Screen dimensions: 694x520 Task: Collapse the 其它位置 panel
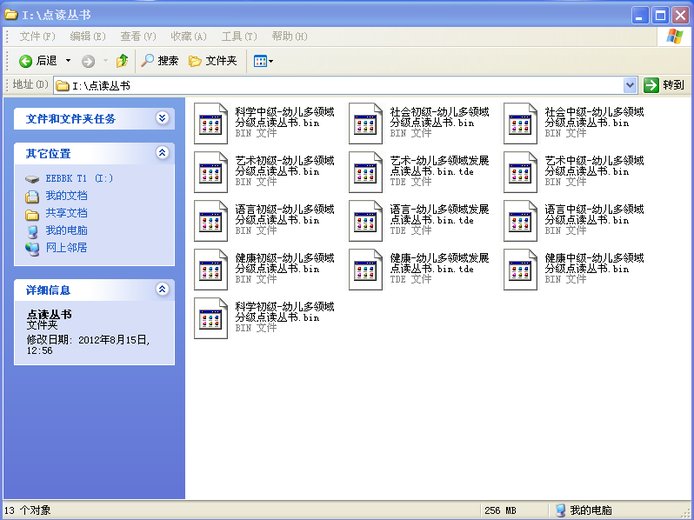[x=163, y=153]
